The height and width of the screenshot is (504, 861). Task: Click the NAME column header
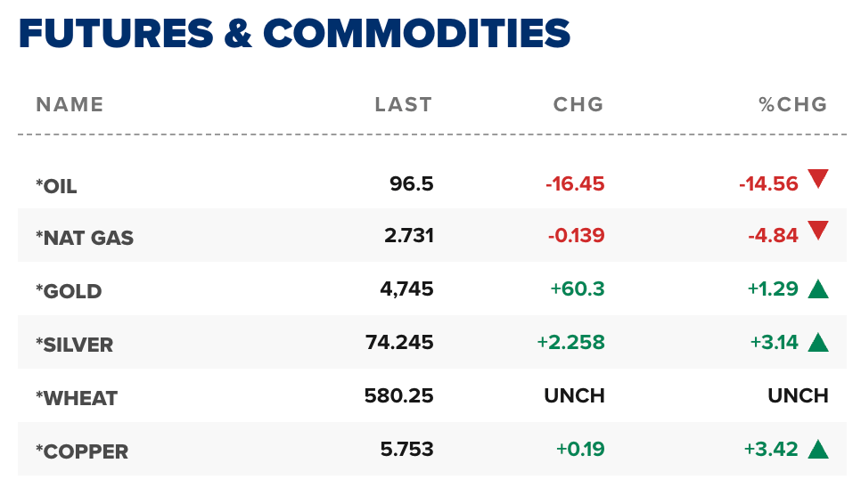pos(70,105)
